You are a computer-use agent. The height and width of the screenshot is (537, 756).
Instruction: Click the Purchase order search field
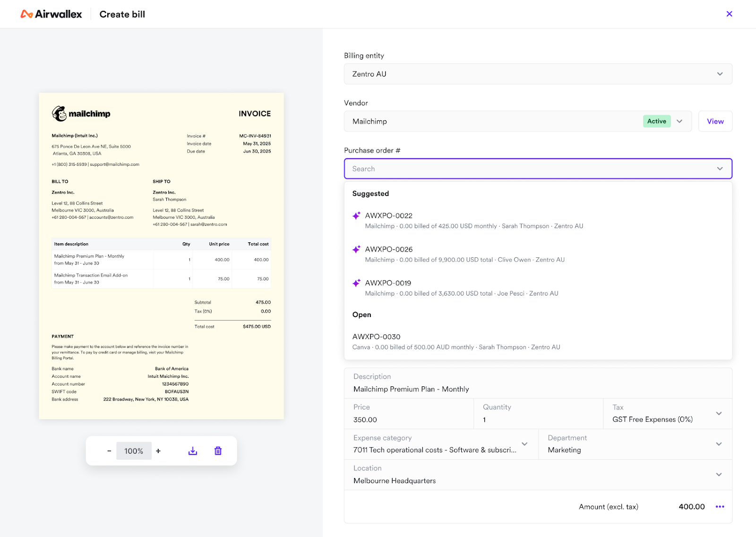[529, 169]
